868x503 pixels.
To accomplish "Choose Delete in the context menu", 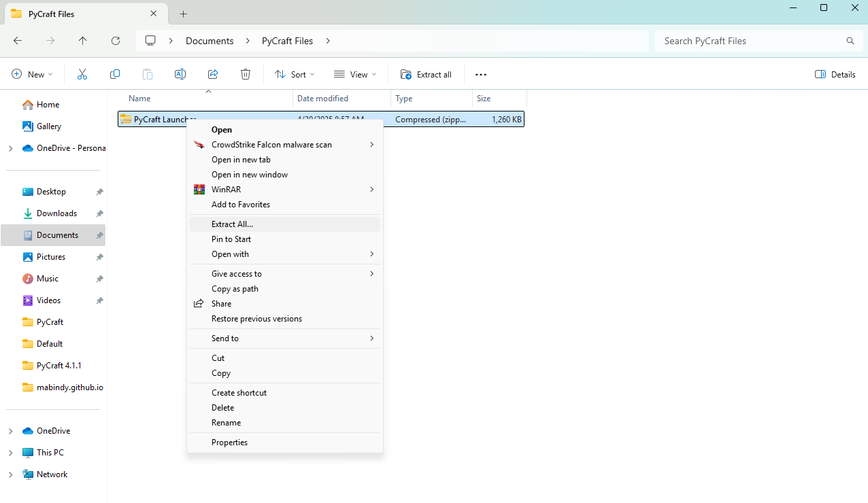I will 285,408.
